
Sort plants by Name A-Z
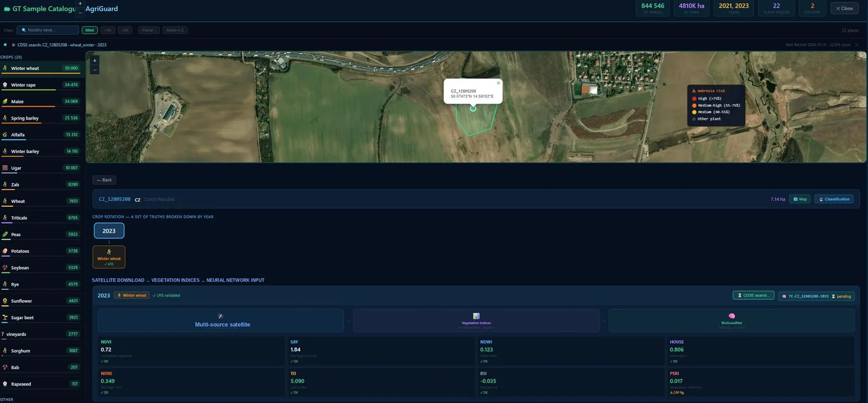click(x=175, y=30)
